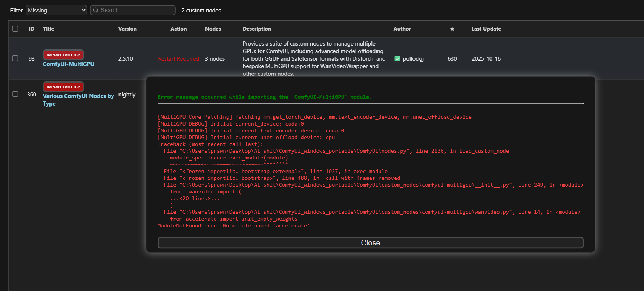This screenshot has width=644, height=291.
Task: Click the ID cell 93
Action: (32, 59)
